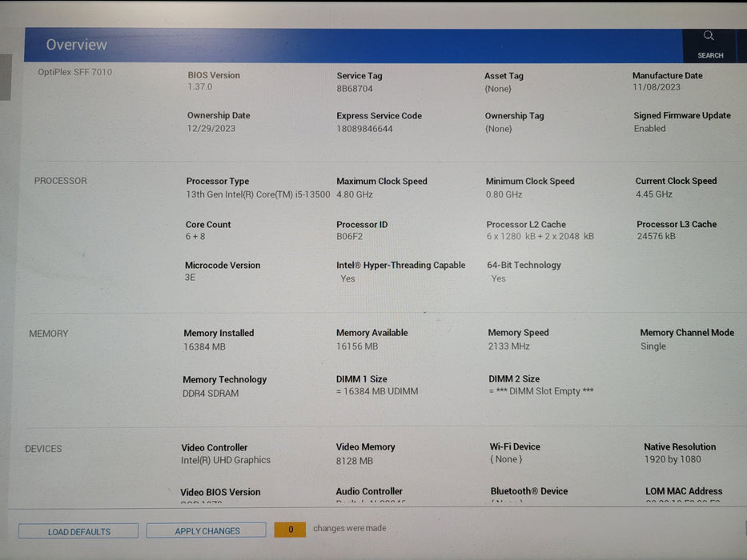The width and height of the screenshot is (747, 560).
Task: Click the Bluetooth Device label
Action: point(529,491)
